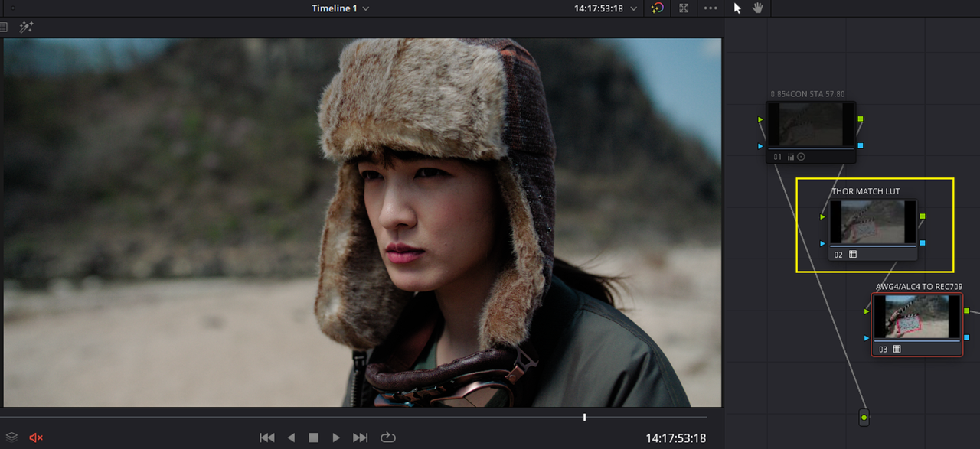The image size is (980, 449).
Task: Select the THOR MATCH LUT node thumbnail
Action: pos(873,222)
